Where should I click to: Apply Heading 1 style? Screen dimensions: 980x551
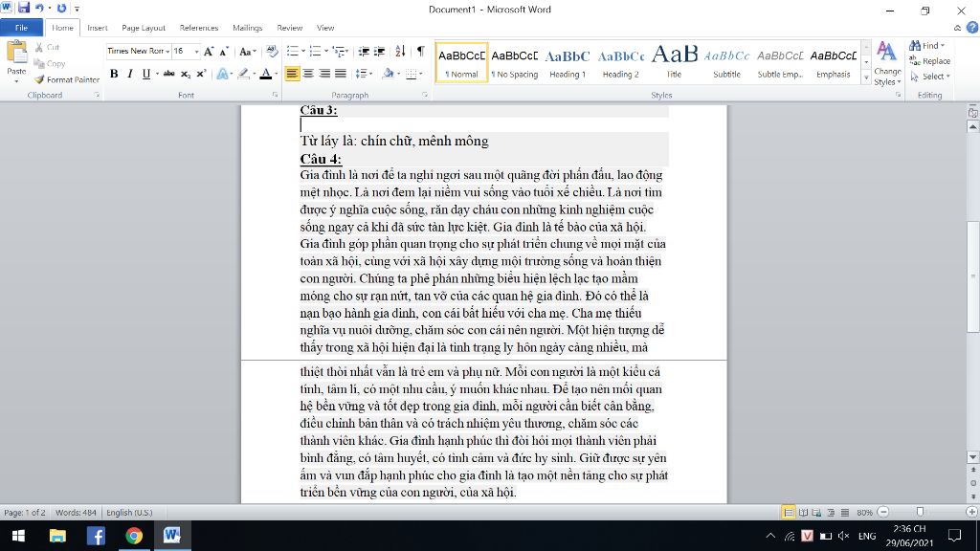click(x=568, y=62)
